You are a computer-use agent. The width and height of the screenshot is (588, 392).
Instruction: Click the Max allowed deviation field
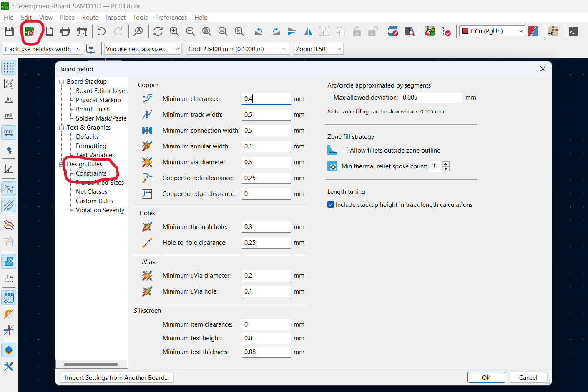tap(432, 98)
